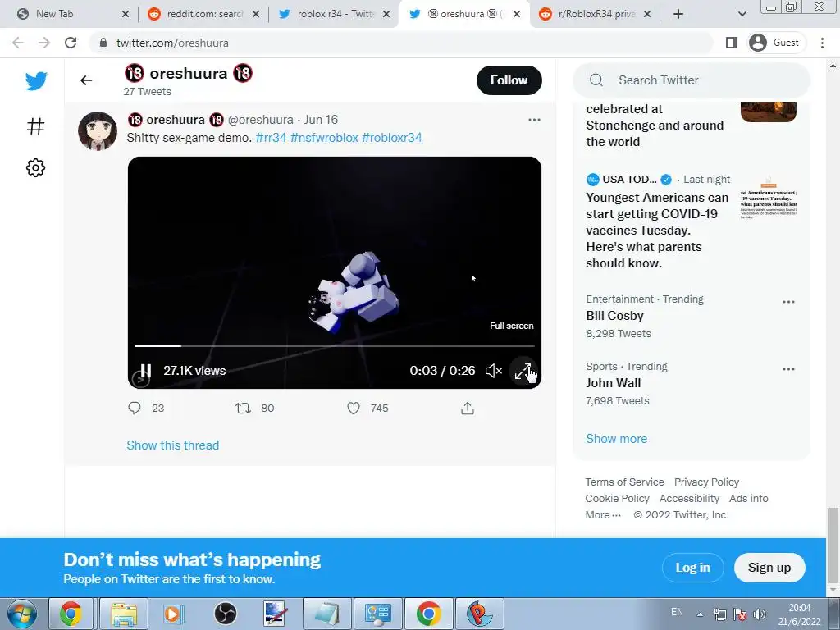Click the browser back arrow

(x=18, y=43)
